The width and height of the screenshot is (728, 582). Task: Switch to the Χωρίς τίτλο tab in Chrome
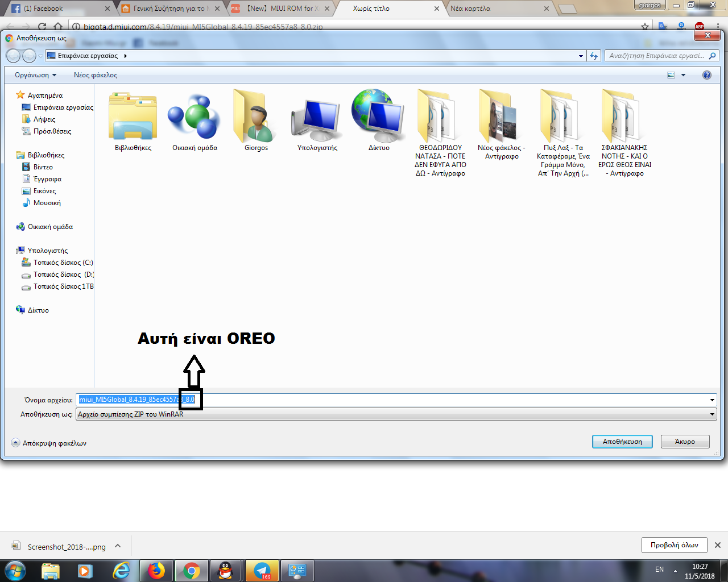pyautogui.click(x=390, y=9)
